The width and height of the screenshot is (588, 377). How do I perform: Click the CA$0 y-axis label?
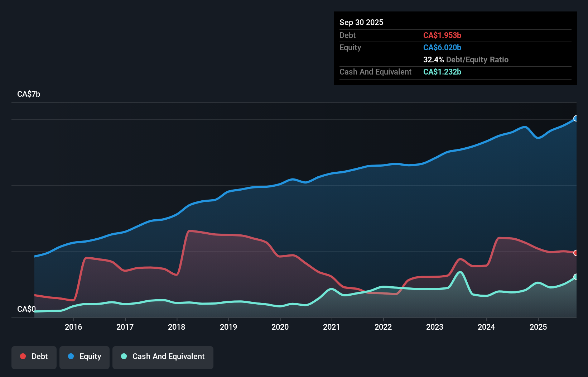click(x=26, y=309)
